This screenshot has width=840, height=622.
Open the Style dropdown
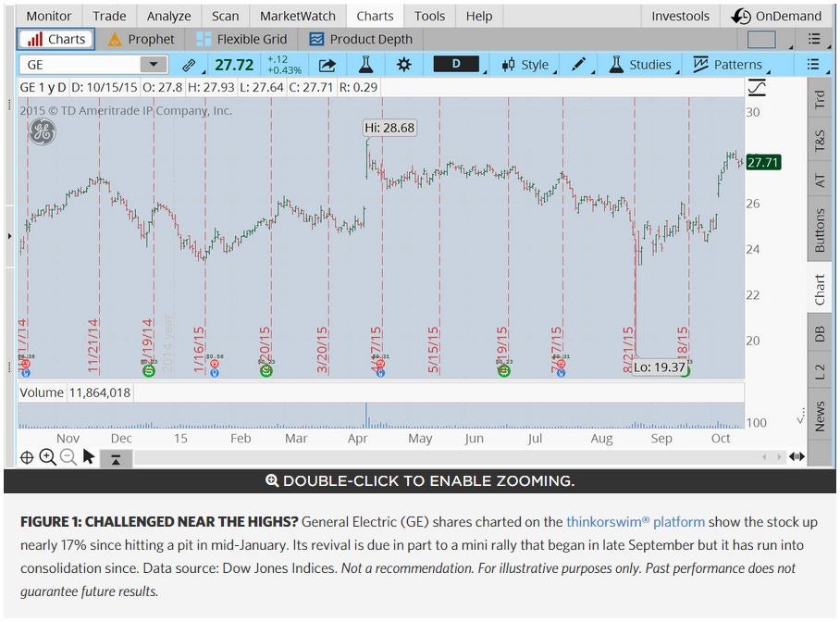click(529, 65)
